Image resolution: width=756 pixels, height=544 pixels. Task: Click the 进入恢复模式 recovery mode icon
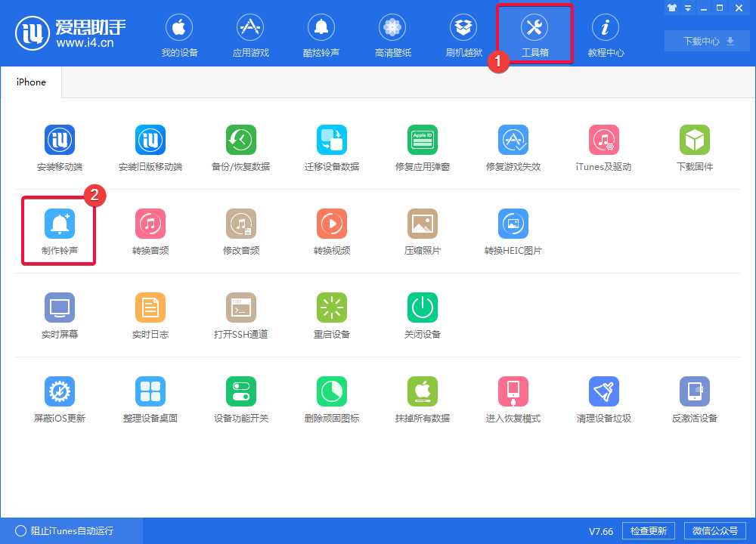pos(513,391)
